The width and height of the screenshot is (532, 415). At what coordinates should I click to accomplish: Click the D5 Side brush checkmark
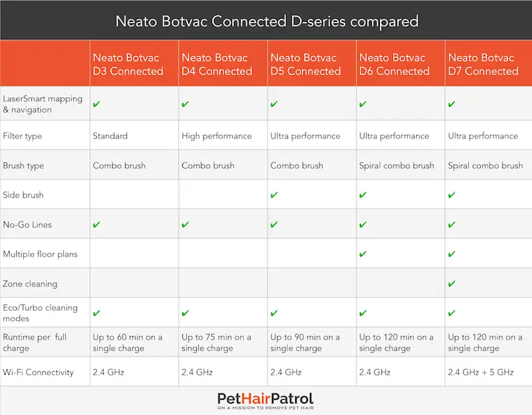(274, 195)
